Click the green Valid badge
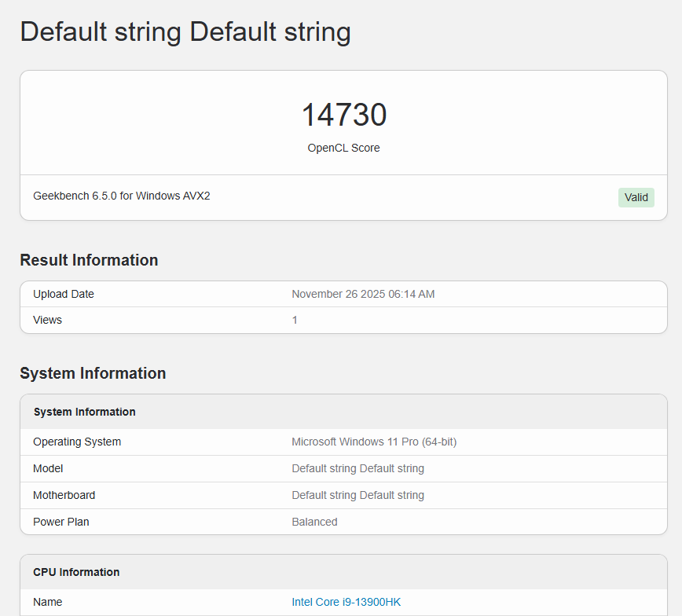 coord(636,197)
